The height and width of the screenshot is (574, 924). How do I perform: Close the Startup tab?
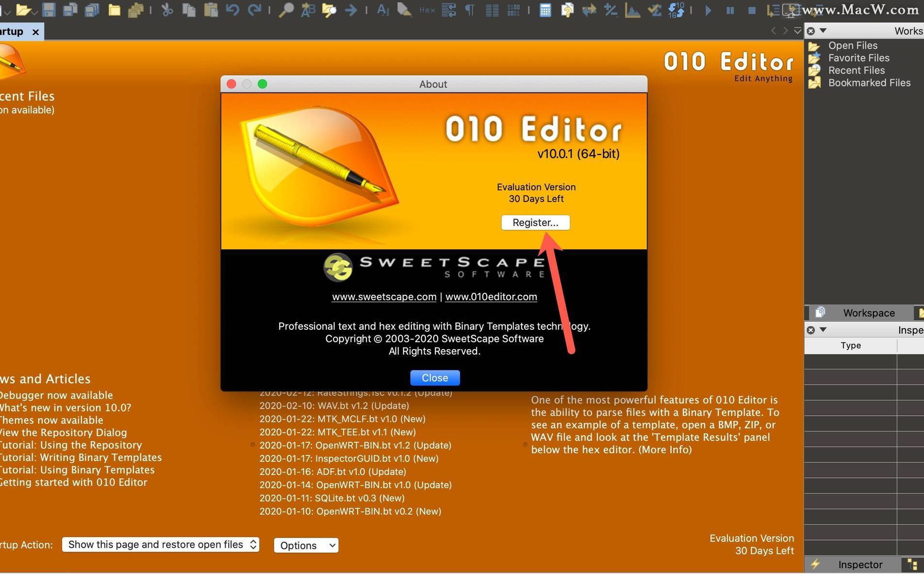(x=35, y=32)
